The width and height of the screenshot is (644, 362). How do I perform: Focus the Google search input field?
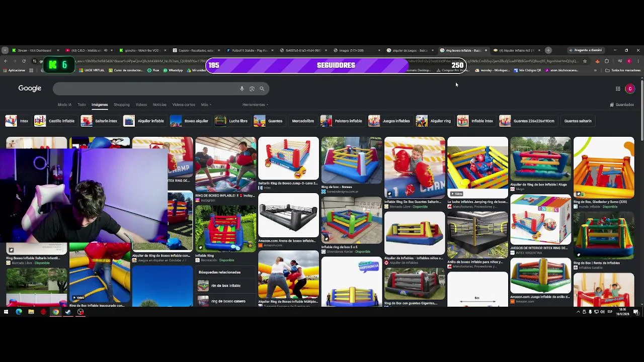[146, 88]
